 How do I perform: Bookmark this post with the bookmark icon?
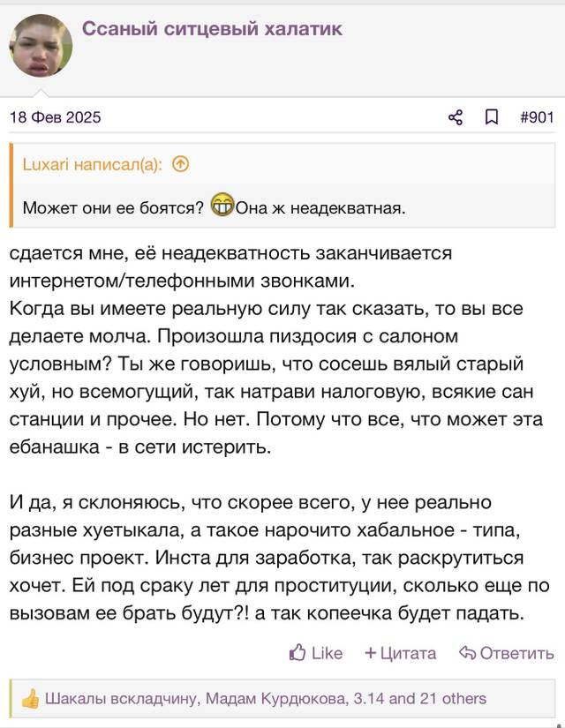492,117
